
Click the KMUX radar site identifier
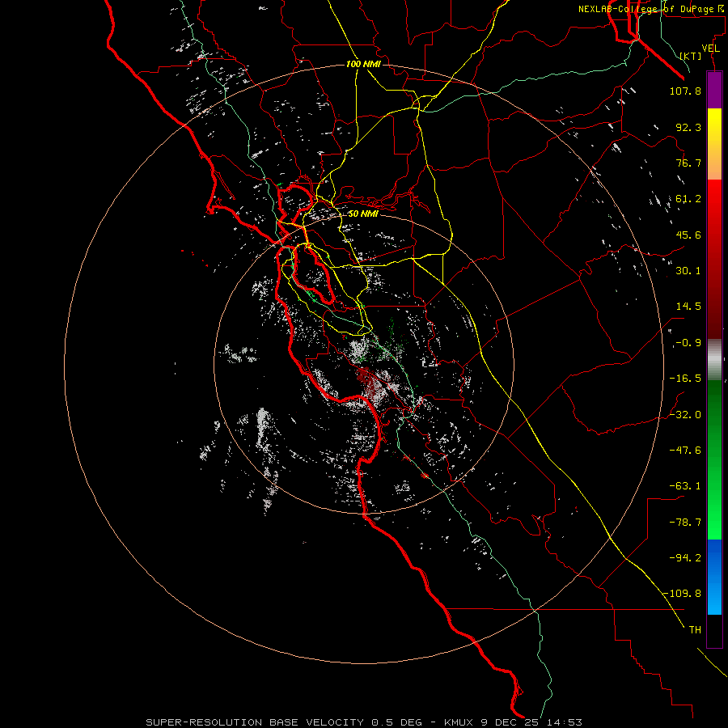coord(459,722)
